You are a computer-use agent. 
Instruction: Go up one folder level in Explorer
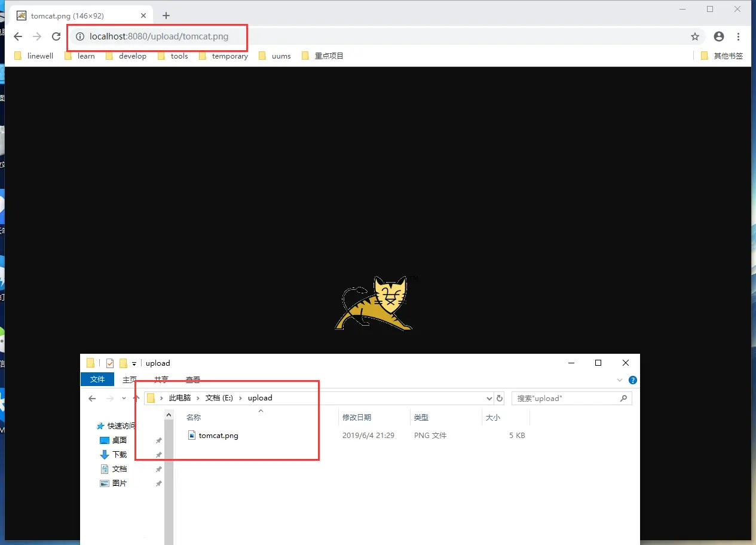coord(136,398)
